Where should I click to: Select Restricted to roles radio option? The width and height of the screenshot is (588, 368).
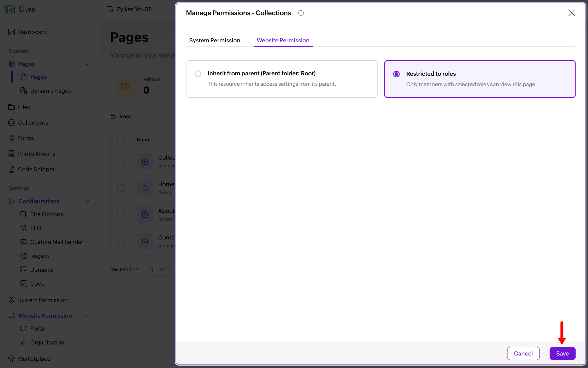point(396,74)
